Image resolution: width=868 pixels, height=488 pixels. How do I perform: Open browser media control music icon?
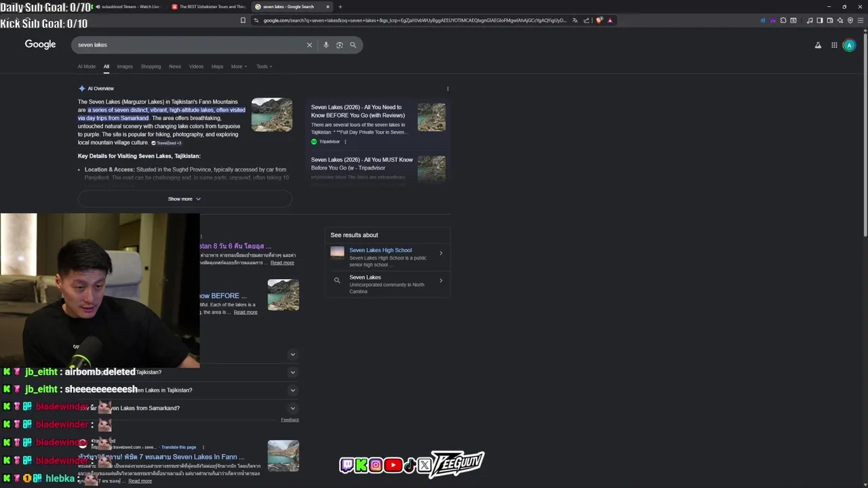(x=810, y=20)
